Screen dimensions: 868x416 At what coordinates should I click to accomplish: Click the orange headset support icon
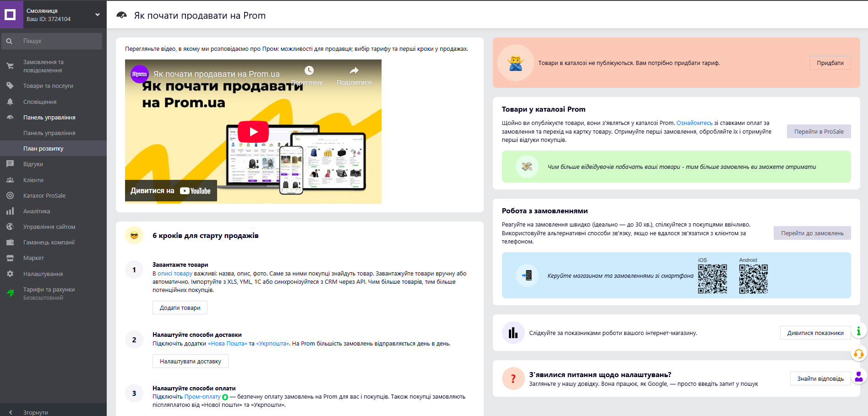click(x=859, y=354)
